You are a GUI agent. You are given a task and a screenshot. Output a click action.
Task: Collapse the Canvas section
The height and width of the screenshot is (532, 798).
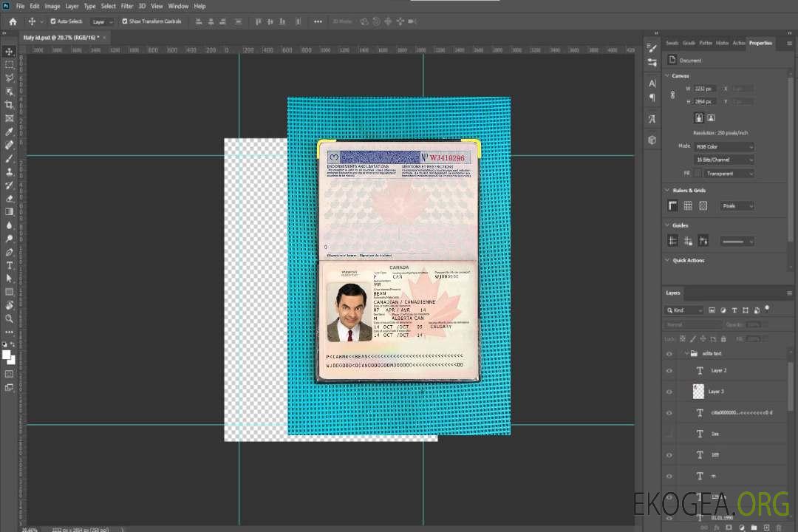[667, 75]
